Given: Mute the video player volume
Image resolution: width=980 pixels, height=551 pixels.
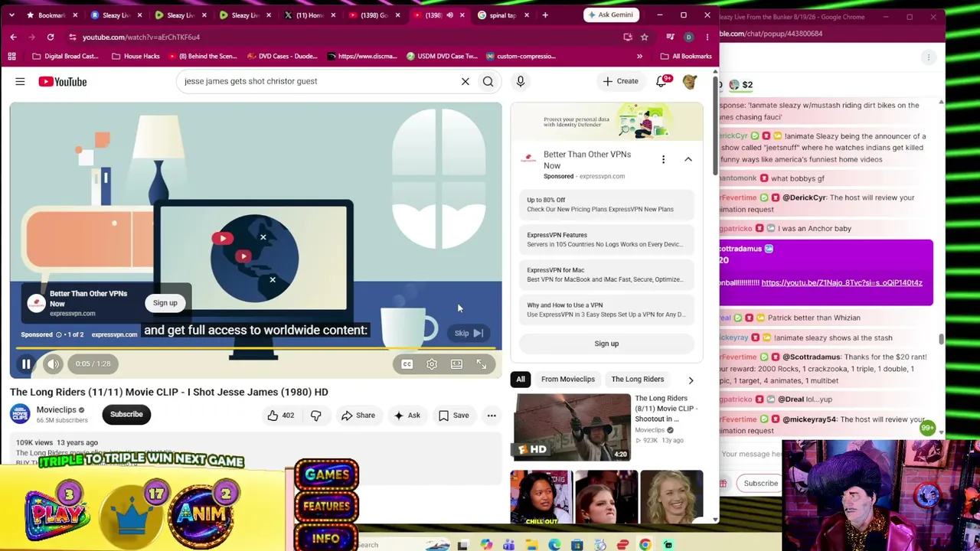Looking at the screenshot, I should point(53,364).
